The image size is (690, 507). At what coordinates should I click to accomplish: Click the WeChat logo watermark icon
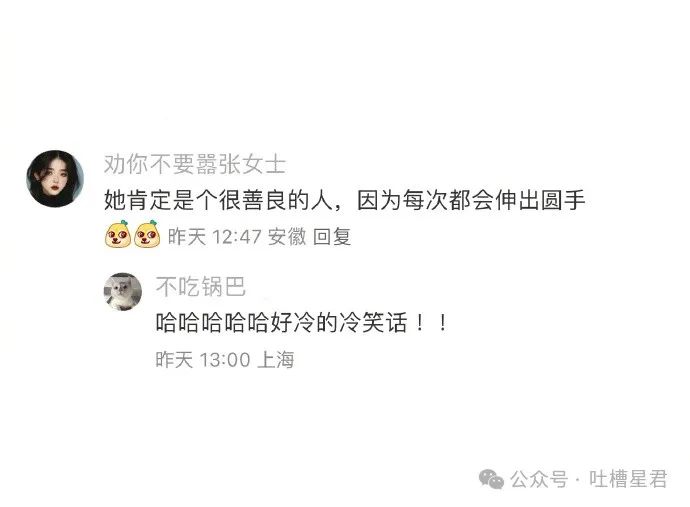click(x=491, y=479)
